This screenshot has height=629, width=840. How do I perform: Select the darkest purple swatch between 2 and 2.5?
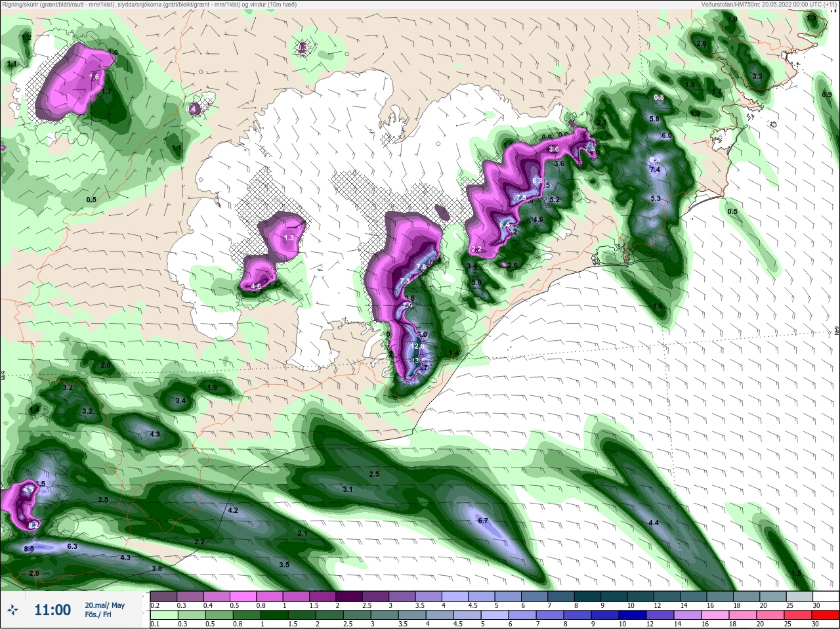tap(350, 596)
